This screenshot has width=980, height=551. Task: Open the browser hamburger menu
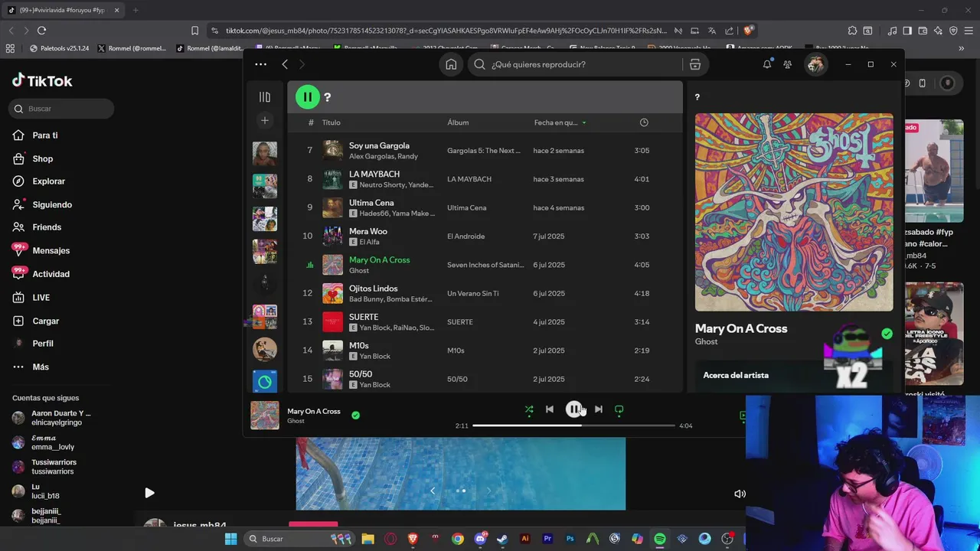point(969,31)
